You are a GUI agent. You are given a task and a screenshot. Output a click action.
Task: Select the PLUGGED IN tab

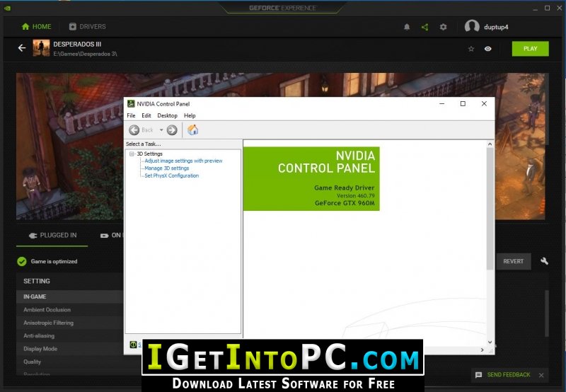(x=52, y=236)
